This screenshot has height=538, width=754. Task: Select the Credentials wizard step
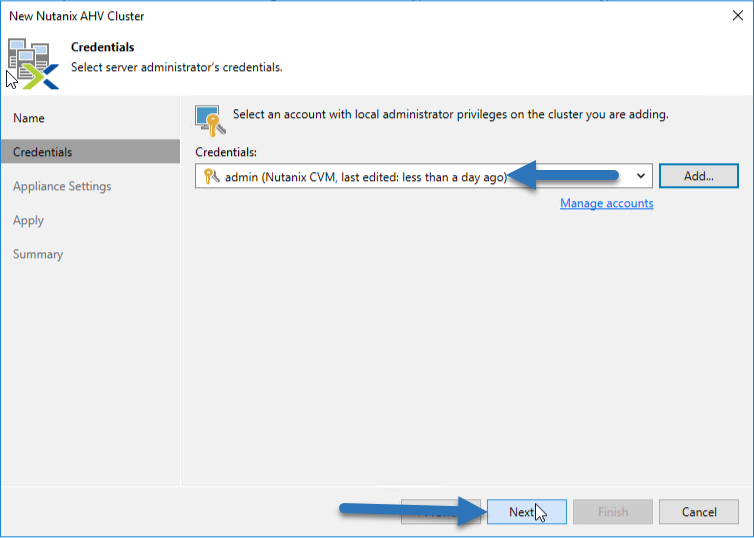(90, 151)
